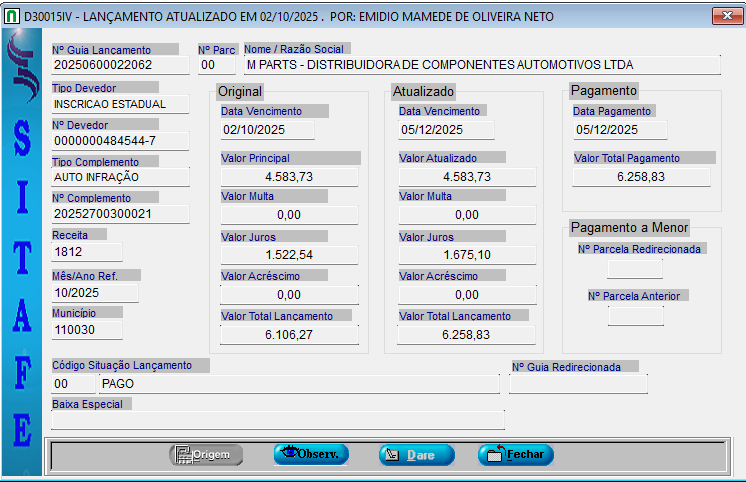
Task: Click the Original Data Vencimento field
Action: (267, 130)
